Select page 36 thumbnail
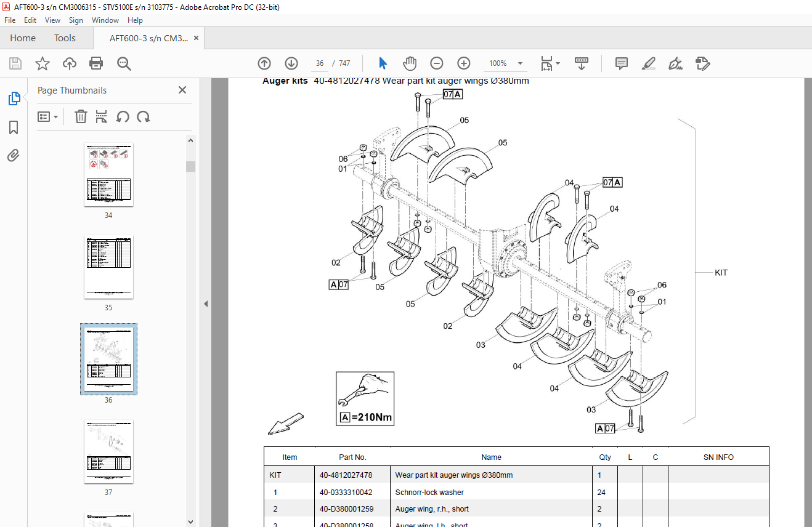The width and height of the screenshot is (812, 527). [x=108, y=360]
